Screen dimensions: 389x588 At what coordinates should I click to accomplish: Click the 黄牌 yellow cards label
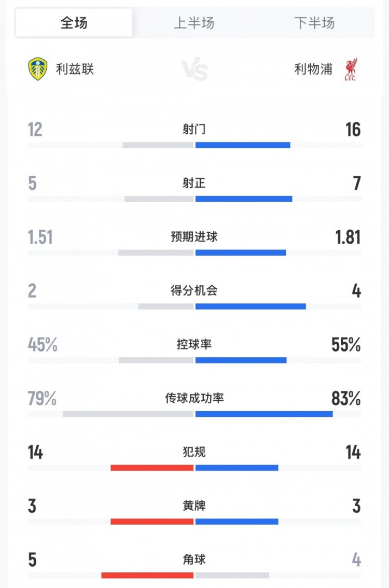coord(194,506)
